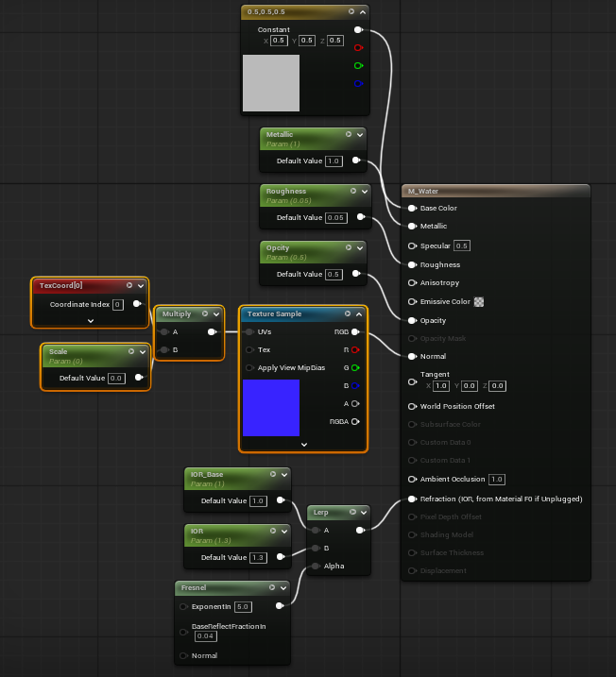Click the green G output pin of Texture Sample
Image resolution: width=616 pixels, height=677 pixels.
coord(355,368)
